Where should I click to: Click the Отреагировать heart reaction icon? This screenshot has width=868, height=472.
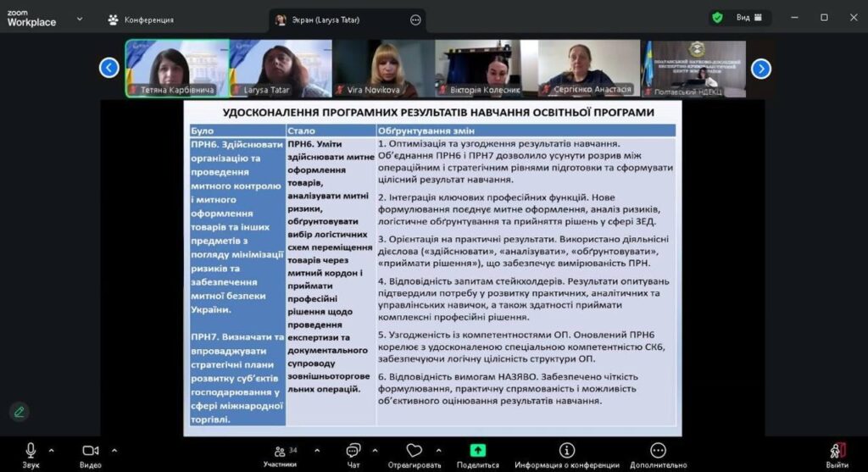click(x=414, y=451)
